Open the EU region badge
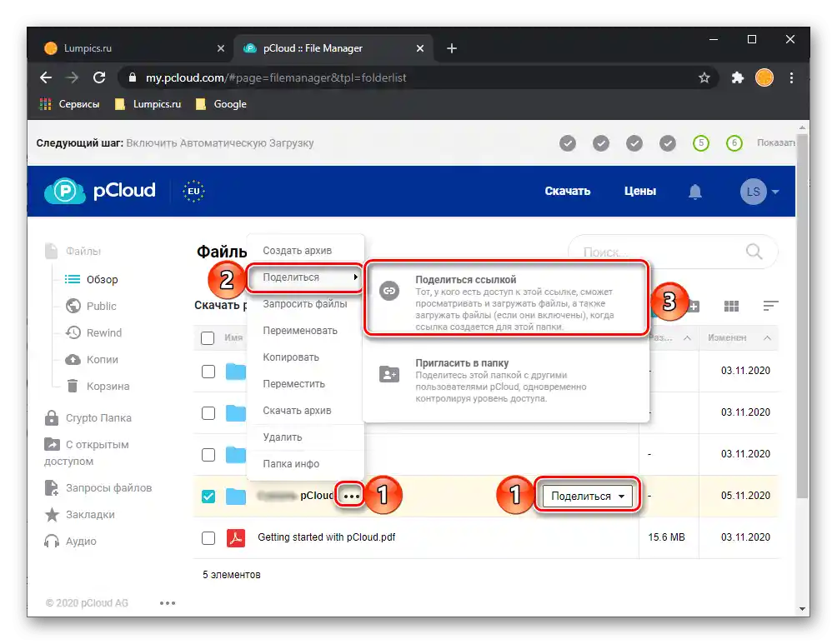The height and width of the screenshot is (644, 837). pyautogui.click(x=193, y=191)
